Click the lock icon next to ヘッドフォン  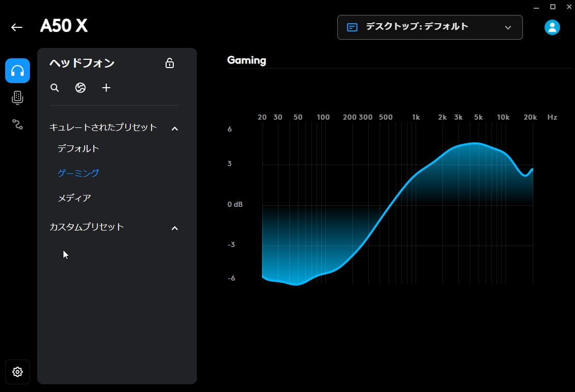pyautogui.click(x=169, y=63)
